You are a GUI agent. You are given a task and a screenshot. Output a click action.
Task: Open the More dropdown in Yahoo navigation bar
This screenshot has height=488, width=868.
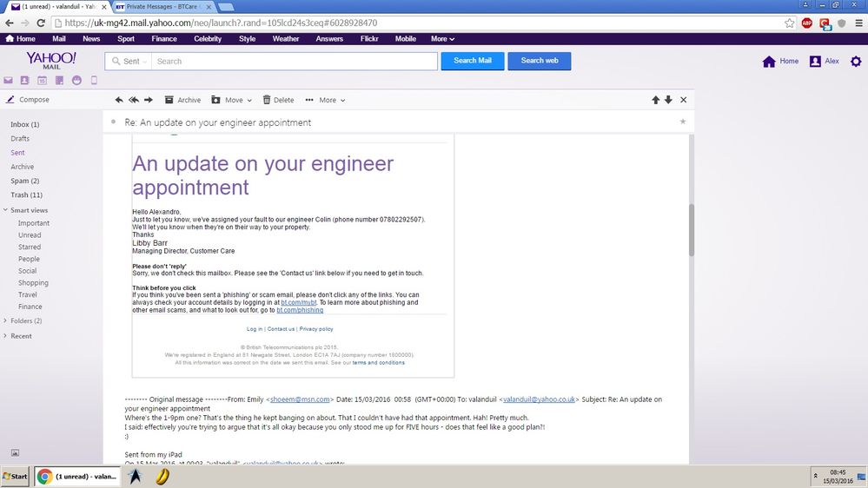tap(442, 39)
